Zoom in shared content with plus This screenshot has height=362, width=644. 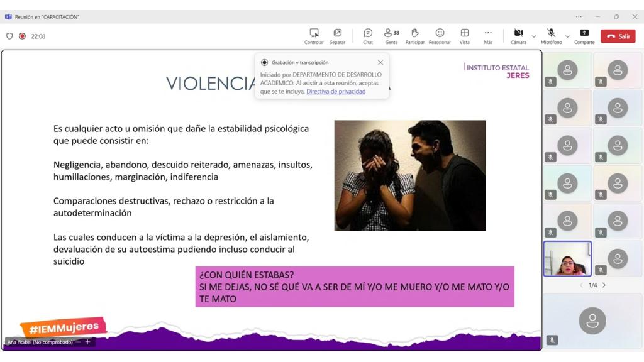point(88,342)
